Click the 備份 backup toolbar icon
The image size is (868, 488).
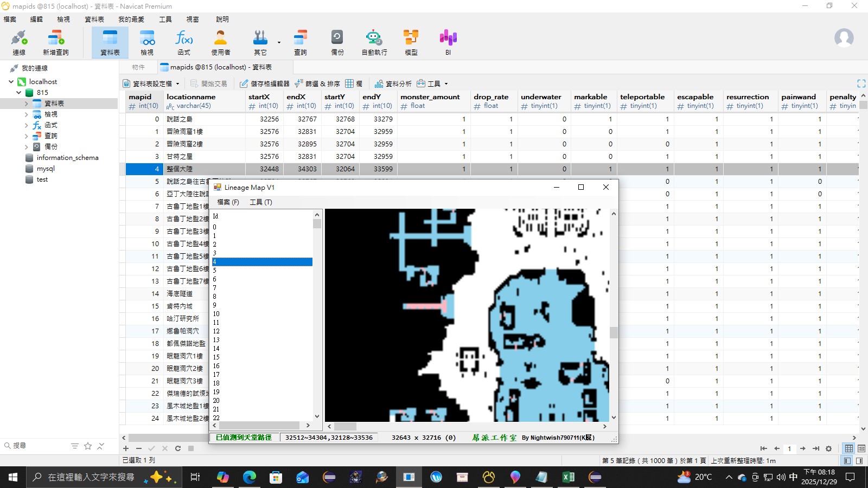tap(337, 43)
